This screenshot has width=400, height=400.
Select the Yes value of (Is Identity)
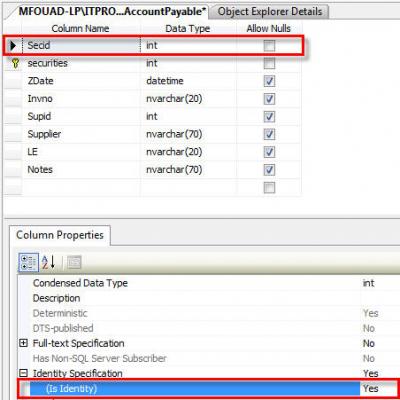[371, 389]
